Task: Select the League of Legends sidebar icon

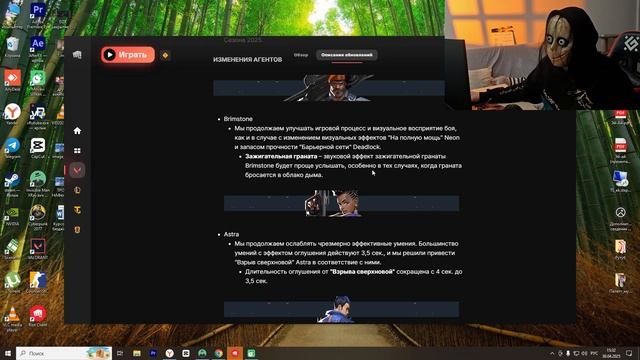Action: 77,190
